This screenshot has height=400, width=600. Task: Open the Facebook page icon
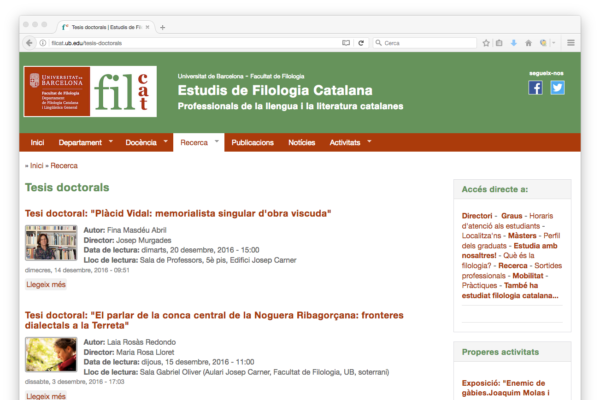tap(535, 87)
